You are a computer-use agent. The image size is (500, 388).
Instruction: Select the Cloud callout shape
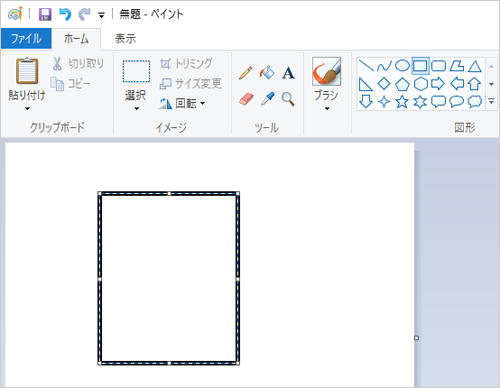click(x=475, y=102)
